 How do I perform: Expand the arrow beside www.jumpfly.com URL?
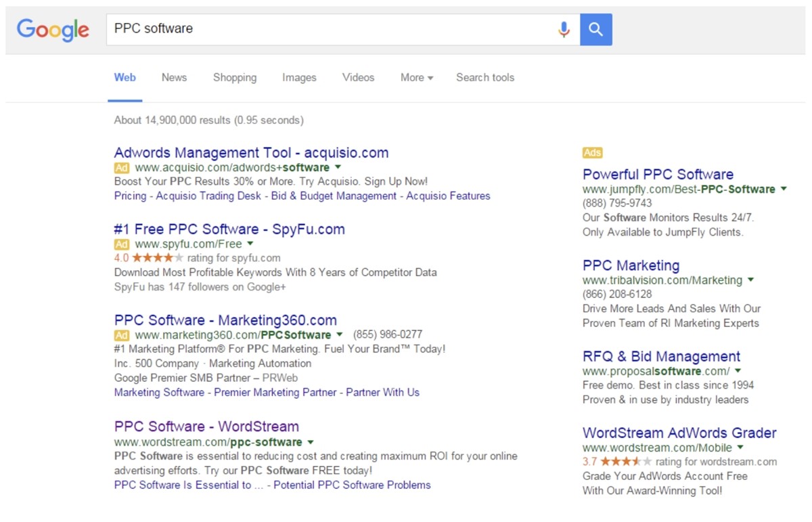[784, 189]
